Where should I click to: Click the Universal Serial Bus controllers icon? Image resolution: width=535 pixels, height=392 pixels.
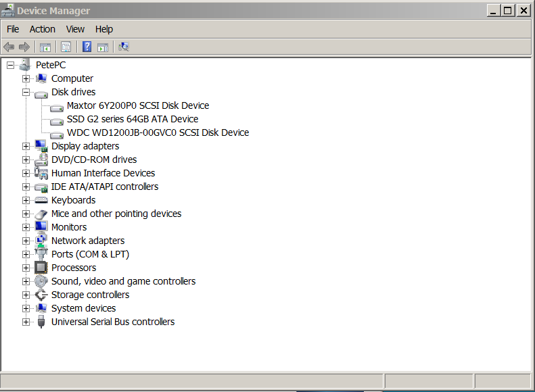[x=41, y=322]
